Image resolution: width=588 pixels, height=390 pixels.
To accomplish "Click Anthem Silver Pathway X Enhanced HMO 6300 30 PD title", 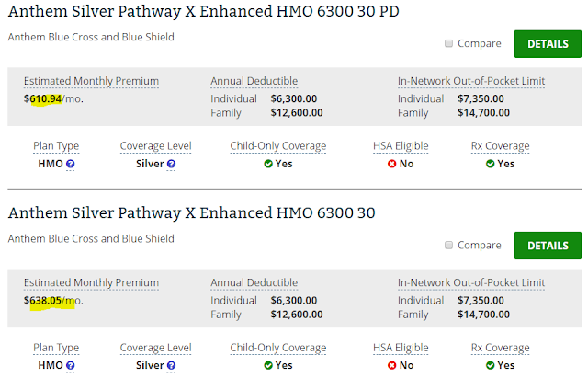I will [204, 11].
